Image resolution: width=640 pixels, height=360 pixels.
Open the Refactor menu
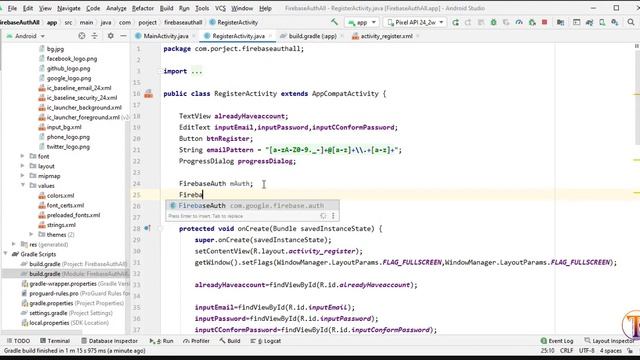tap(142, 8)
